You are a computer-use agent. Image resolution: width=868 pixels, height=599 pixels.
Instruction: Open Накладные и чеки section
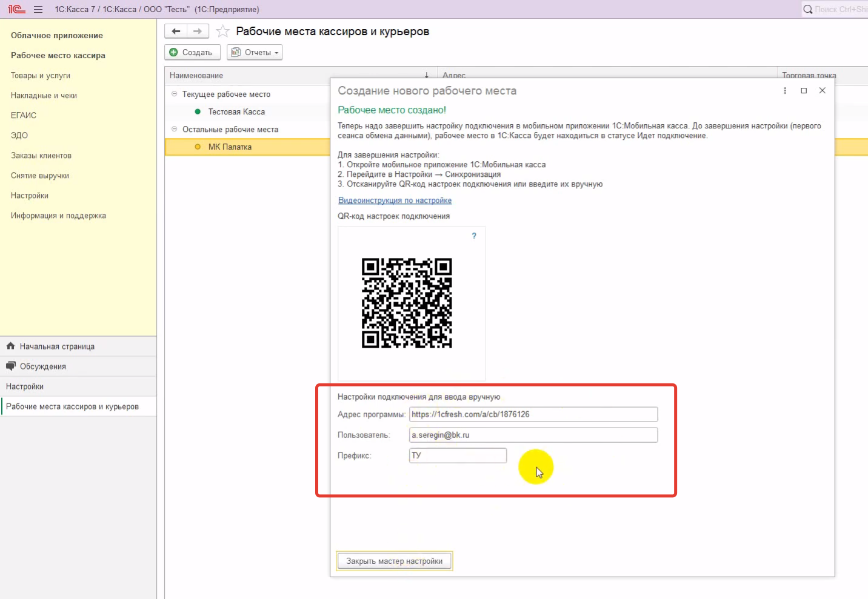click(x=44, y=95)
